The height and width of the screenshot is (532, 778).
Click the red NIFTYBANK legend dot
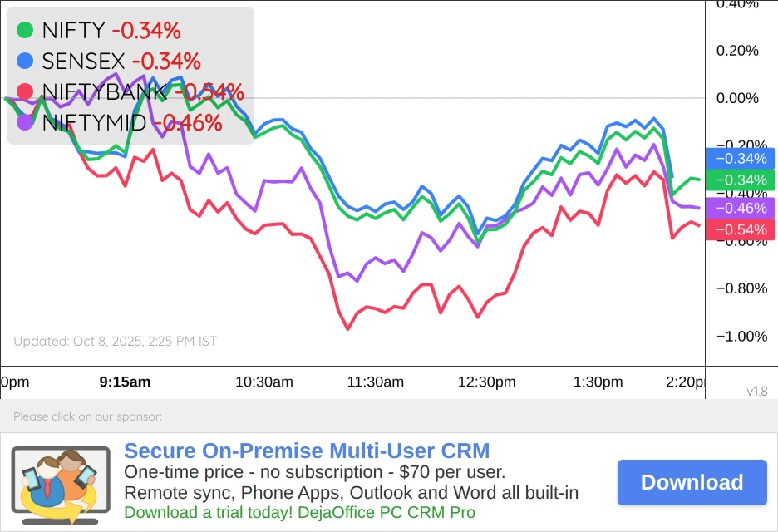pos(25,91)
